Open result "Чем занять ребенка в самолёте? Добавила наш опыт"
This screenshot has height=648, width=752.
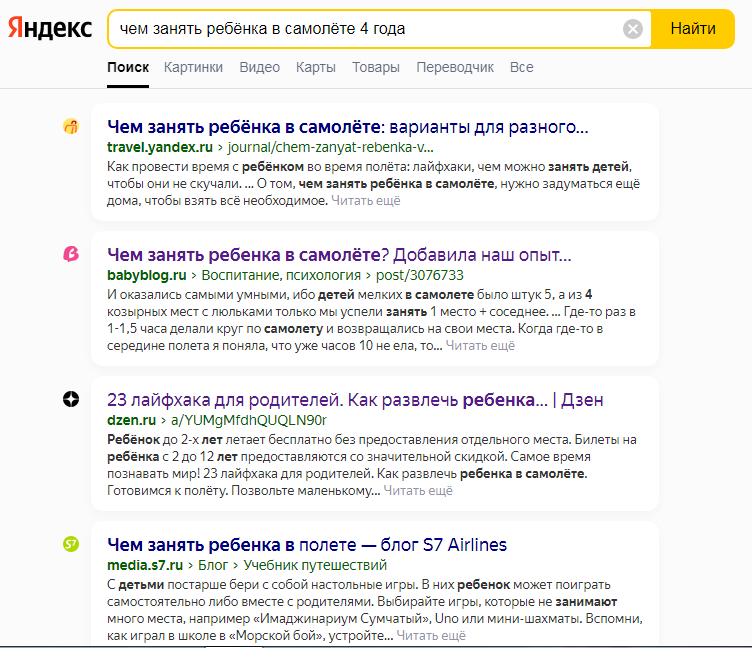pos(339,255)
